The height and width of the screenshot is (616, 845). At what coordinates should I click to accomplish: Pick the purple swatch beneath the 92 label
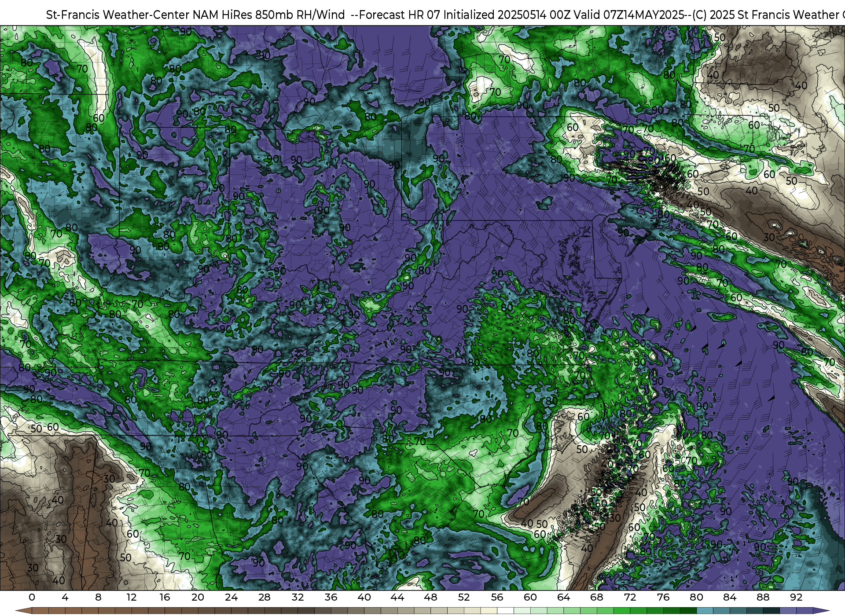(x=804, y=611)
